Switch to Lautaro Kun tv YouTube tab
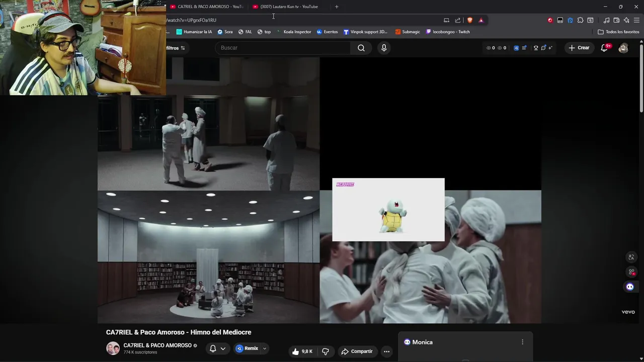The image size is (644, 362). 289,7
